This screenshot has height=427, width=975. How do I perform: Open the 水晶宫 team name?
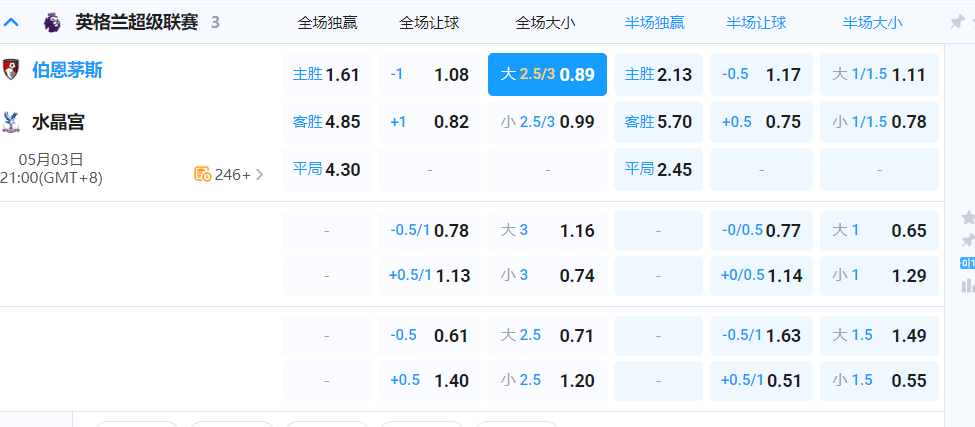pos(58,122)
